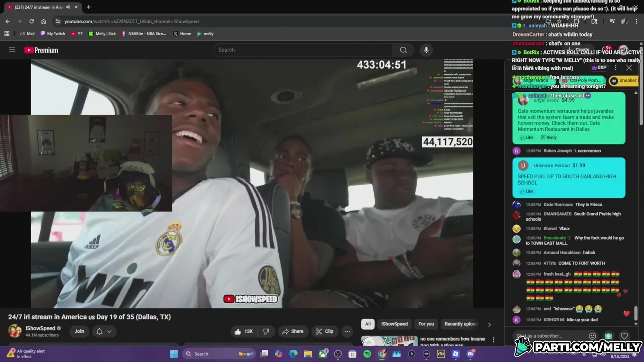Go to YouTube Premium home logo
Image resolution: width=644 pixels, height=362 pixels.
[41, 50]
